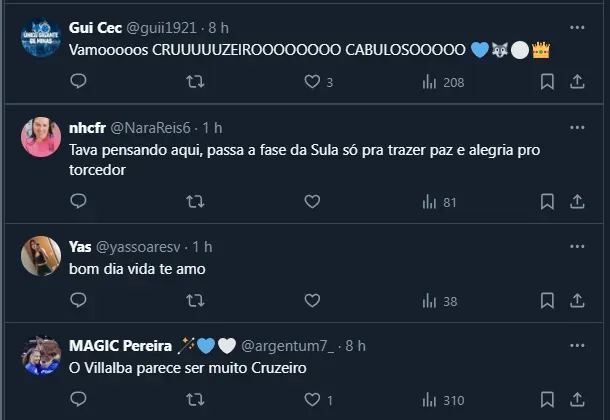Screen dimensions: 610x420
Task: Open more options on Gui Cec's tweet
Action: pyautogui.click(x=578, y=26)
